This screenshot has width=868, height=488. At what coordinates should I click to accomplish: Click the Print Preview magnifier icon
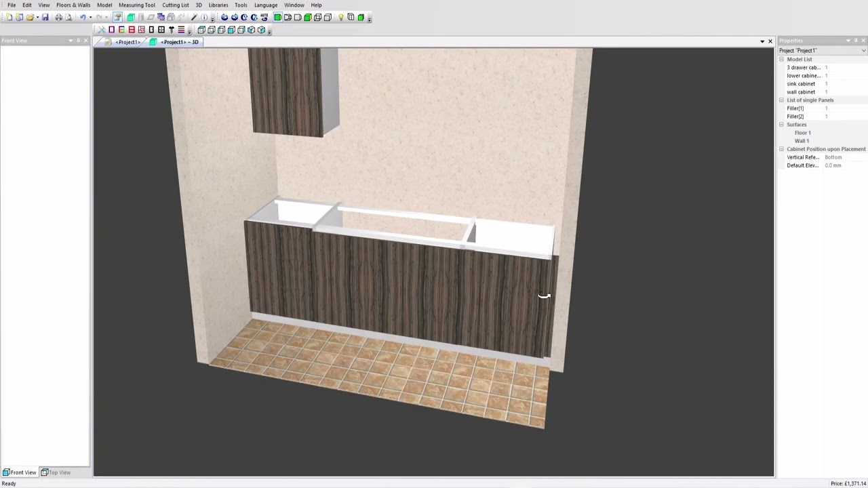(68, 17)
